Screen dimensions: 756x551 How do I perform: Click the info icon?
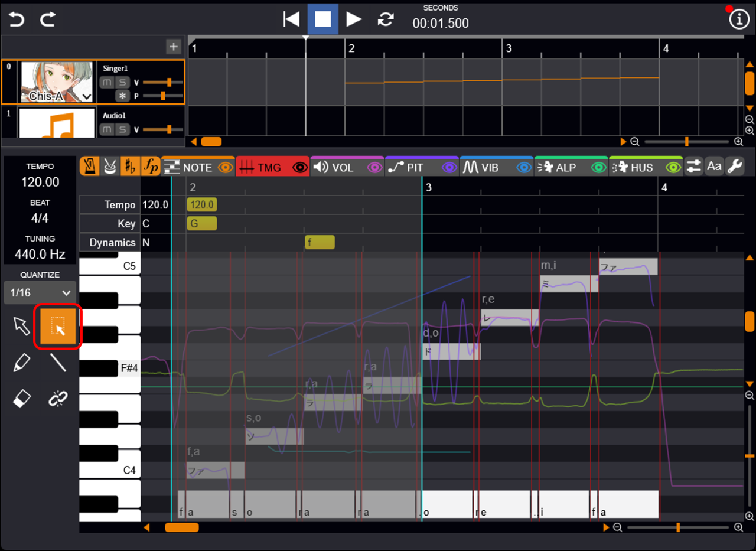click(x=738, y=19)
